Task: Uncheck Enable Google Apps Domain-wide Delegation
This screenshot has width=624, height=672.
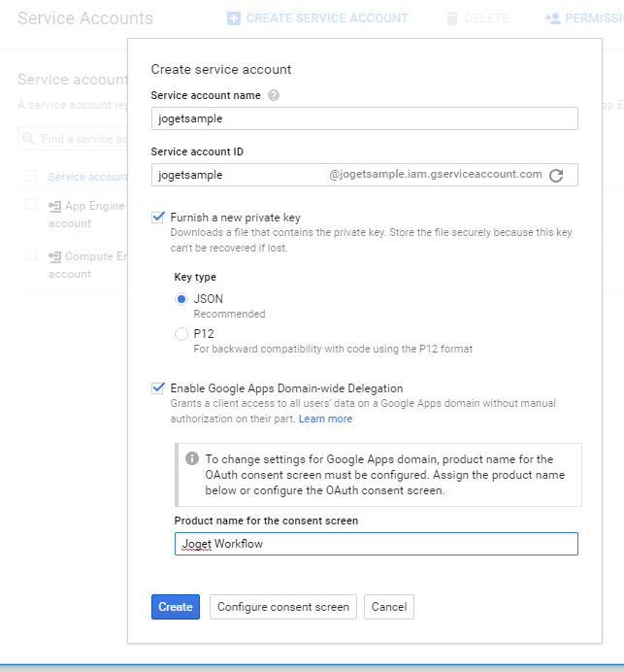Action: pyautogui.click(x=158, y=387)
